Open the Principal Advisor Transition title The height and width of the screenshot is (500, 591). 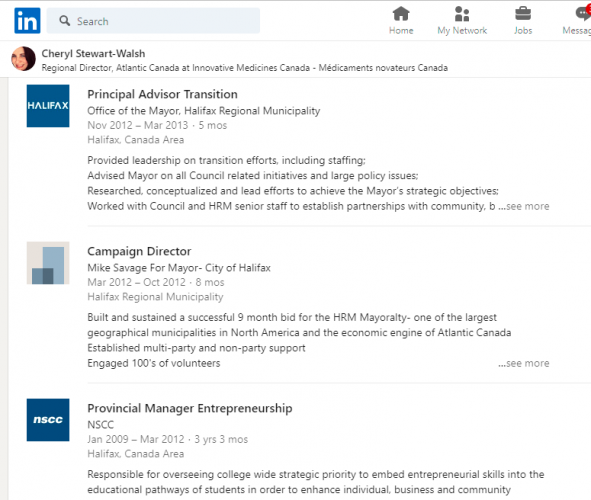[162, 94]
